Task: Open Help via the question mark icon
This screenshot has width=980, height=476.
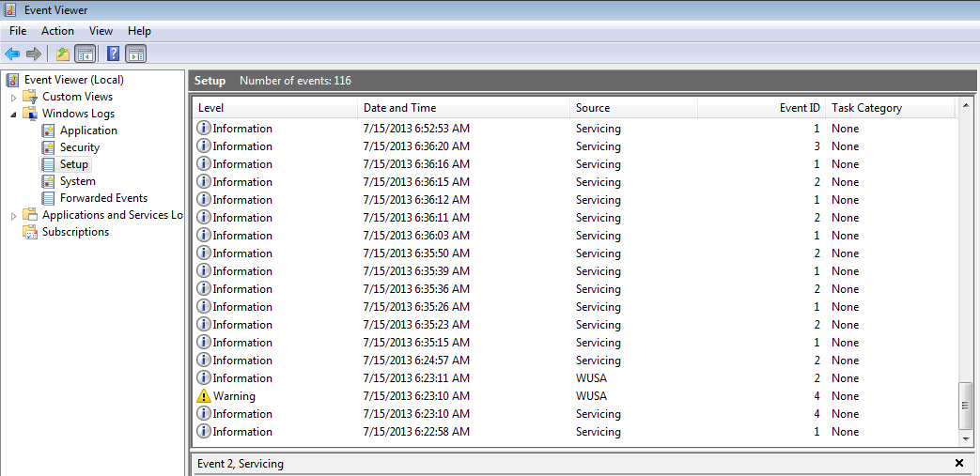Action: (113, 54)
